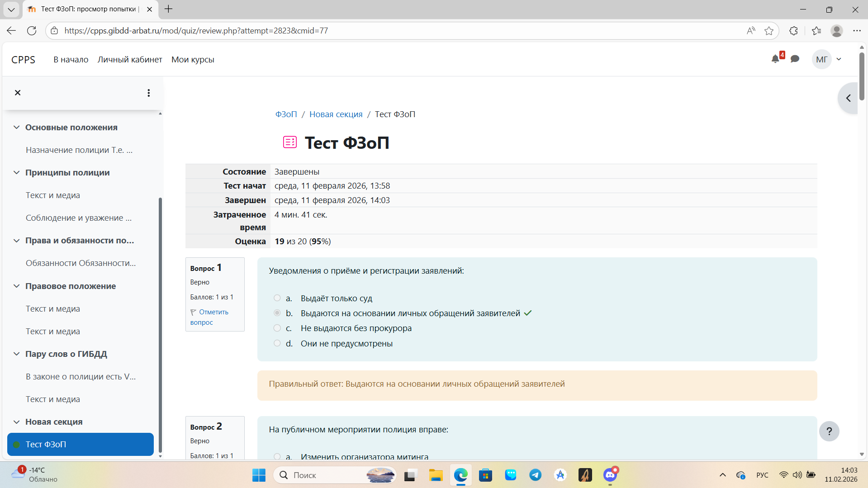This screenshot has height=488, width=868.
Task: Open Обязанности item in course index
Action: click(x=81, y=263)
